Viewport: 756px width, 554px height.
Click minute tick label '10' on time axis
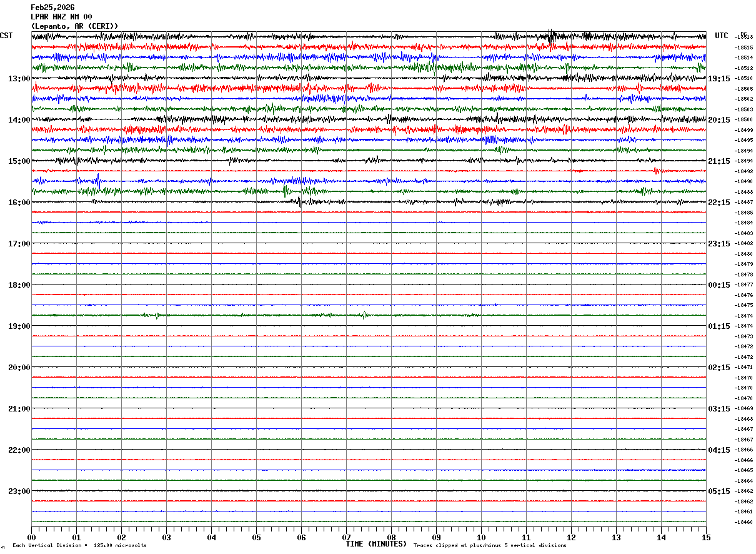click(481, 538)
